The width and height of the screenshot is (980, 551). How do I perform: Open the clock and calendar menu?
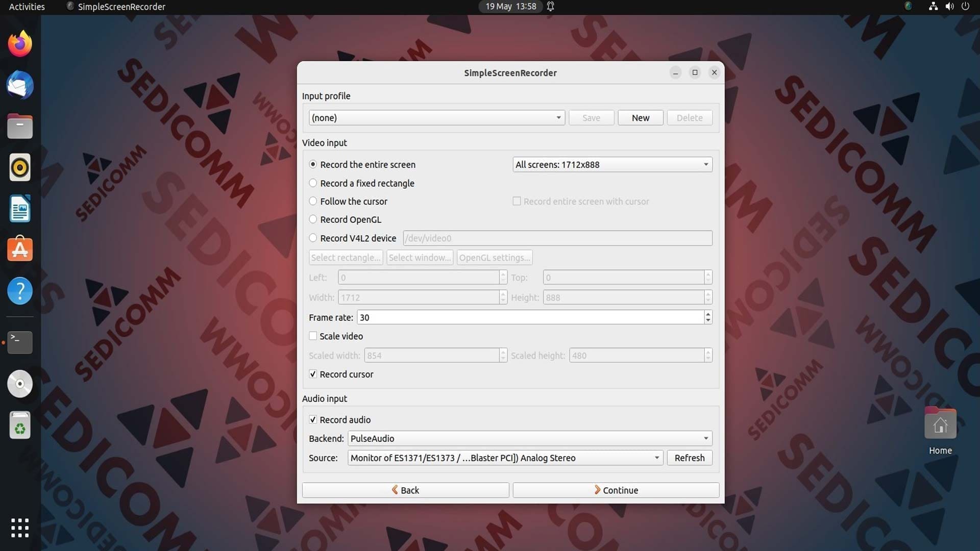[x=510, y=7]
